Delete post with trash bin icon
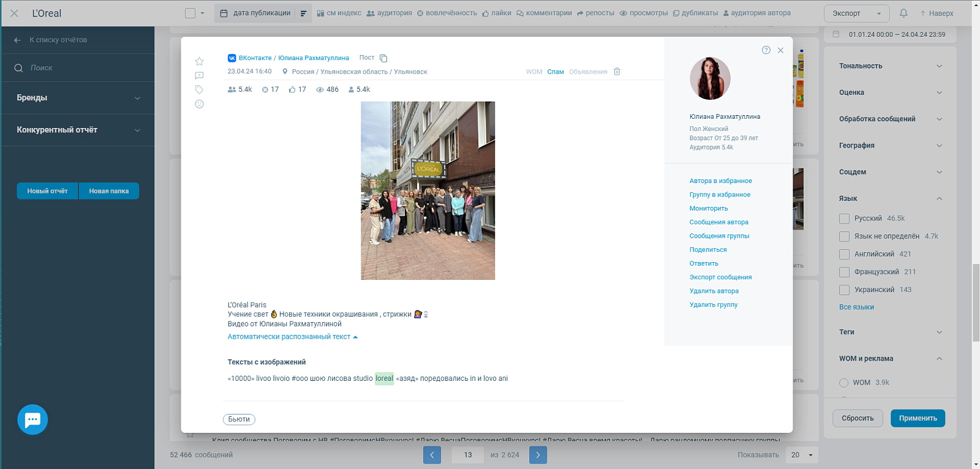The height and width of the screenshot is (469, 980). pos(617,72)
